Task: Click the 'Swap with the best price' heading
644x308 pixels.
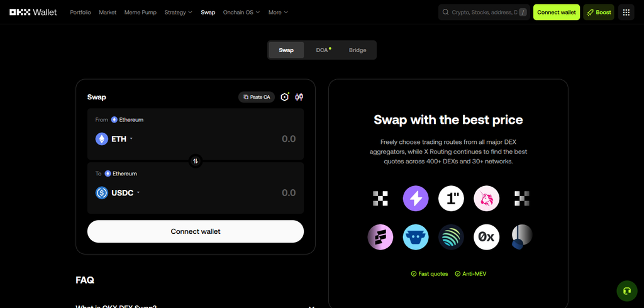Action: coord(448,120)
